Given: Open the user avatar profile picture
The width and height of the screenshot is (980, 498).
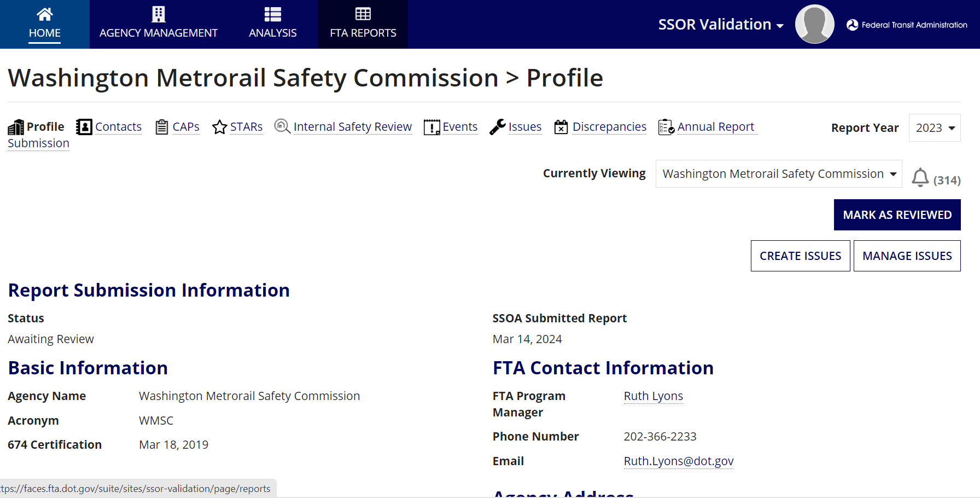Looking at the screenshot, I should 814,24.
